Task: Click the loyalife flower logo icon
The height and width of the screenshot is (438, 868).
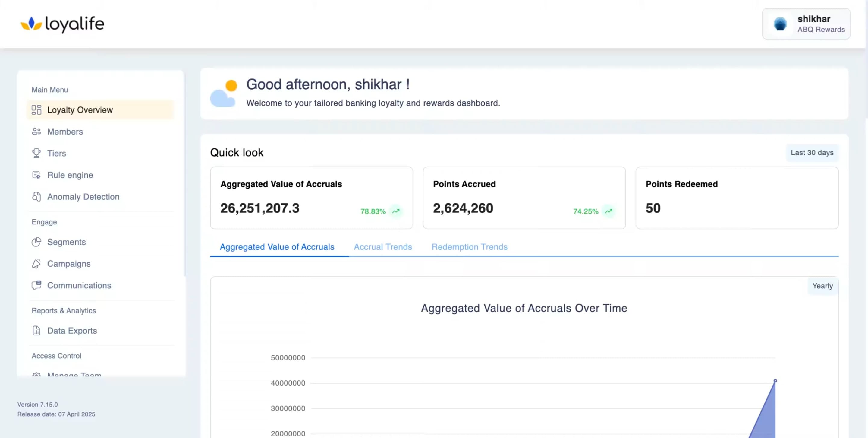Action: click(31, 24)
